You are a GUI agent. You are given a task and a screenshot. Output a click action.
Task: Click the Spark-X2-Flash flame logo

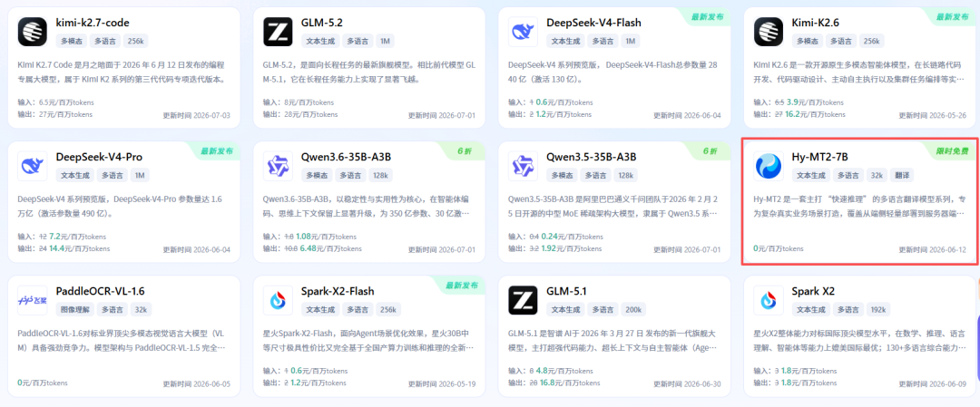[x=279, y=300]
